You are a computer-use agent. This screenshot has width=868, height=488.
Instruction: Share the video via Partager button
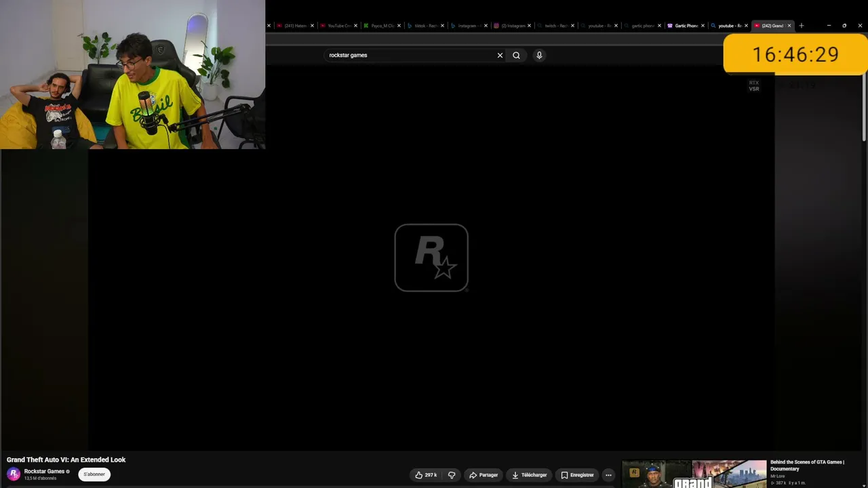click(x=484, y=475)
